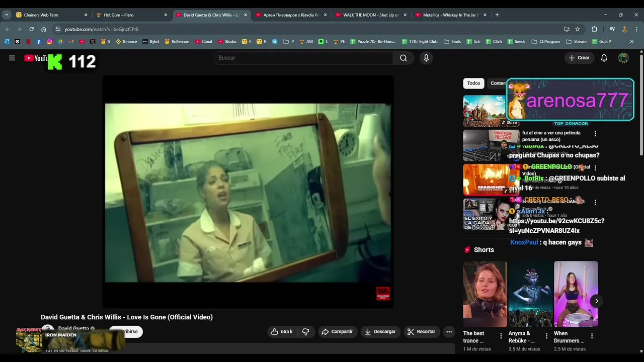This screenshot has height=362, width=644.
Task: Show hidden bookmarks overflow chevron
Action: [x=632, y=42]
